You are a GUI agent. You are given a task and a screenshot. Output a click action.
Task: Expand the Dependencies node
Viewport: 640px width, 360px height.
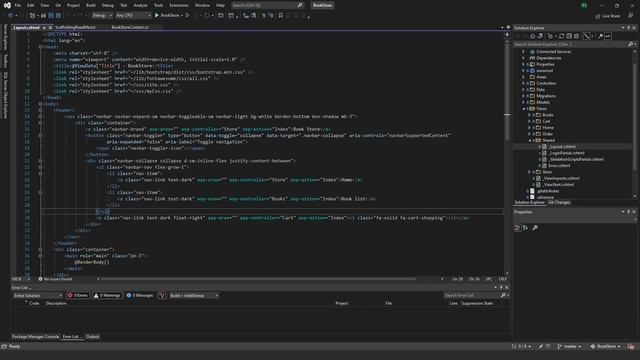coord(524,58)
